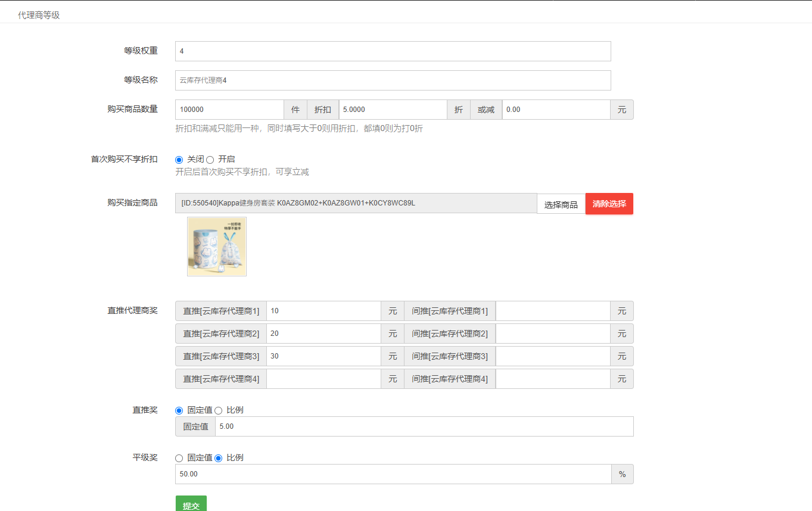Submit the form with 提交 button

pyautogui.click(x=191, y=505)
